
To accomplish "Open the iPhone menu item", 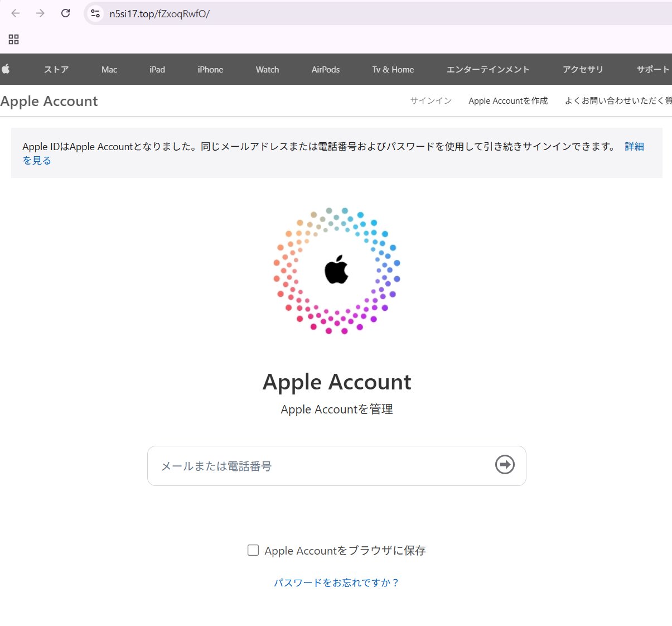I will click(x=210, y=69).
